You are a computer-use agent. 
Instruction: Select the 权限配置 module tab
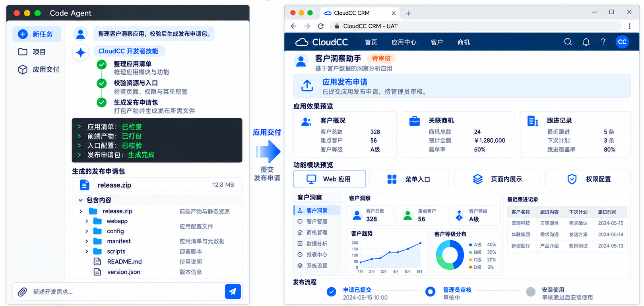tap(588, 179)
